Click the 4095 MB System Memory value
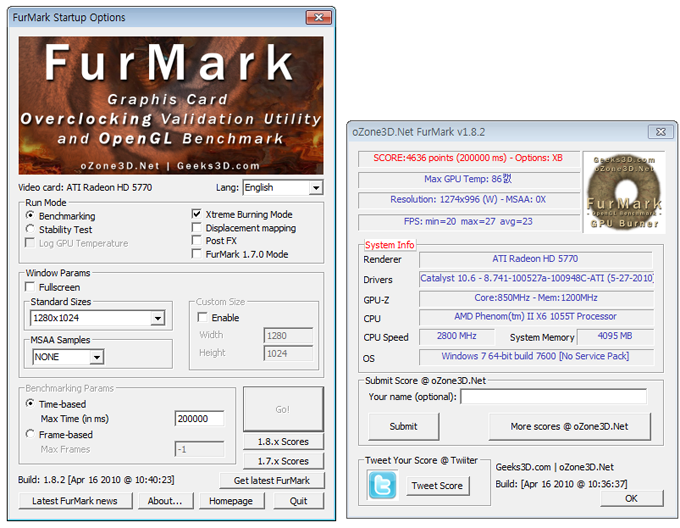680x528 pixels. pyautogui.click(x=615, y=336)
